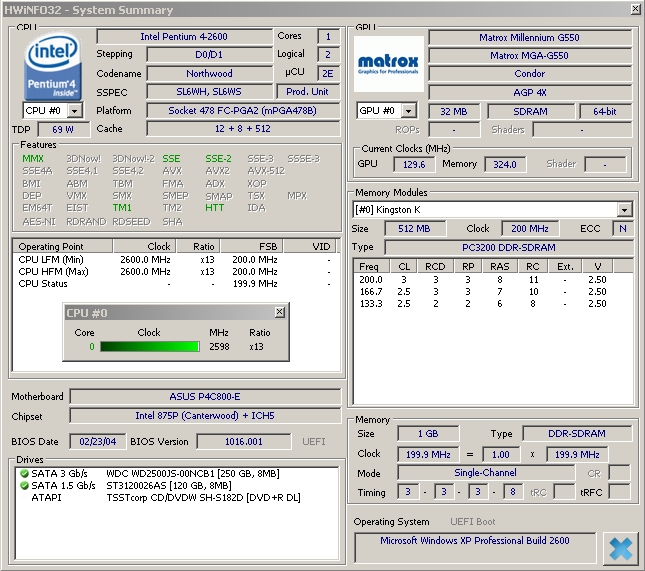
Task: Click the GPU clock 129.6 field
Action: coord(414,165)
